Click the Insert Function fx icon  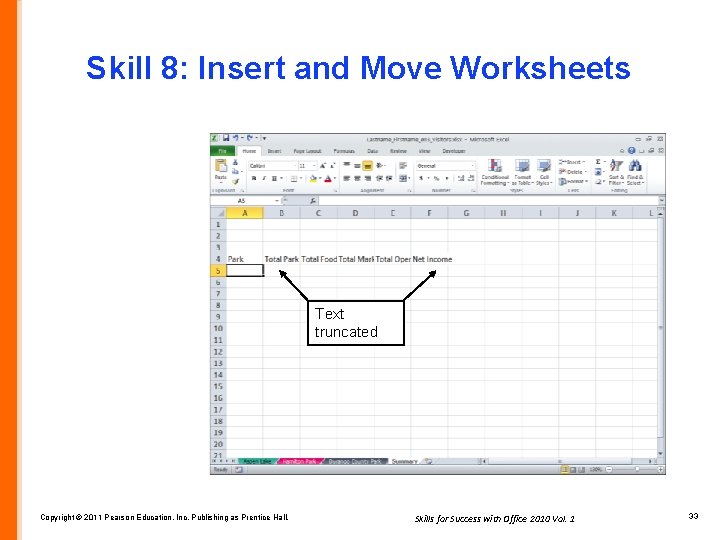tap(313, 201)
